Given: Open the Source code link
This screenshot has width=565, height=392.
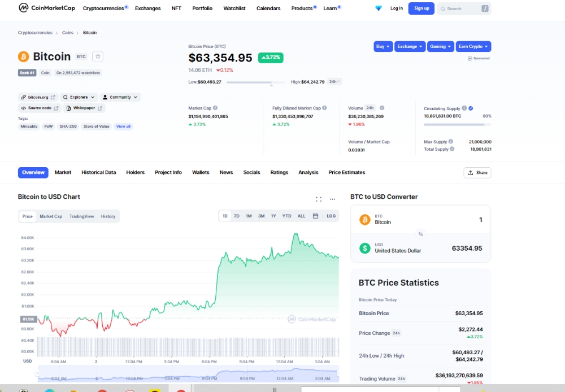Looking at the screenshot, I should (40, 108).
